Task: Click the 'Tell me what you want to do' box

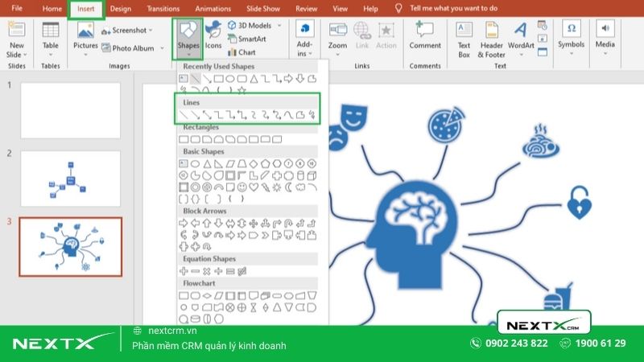Action: pos(453,8)
